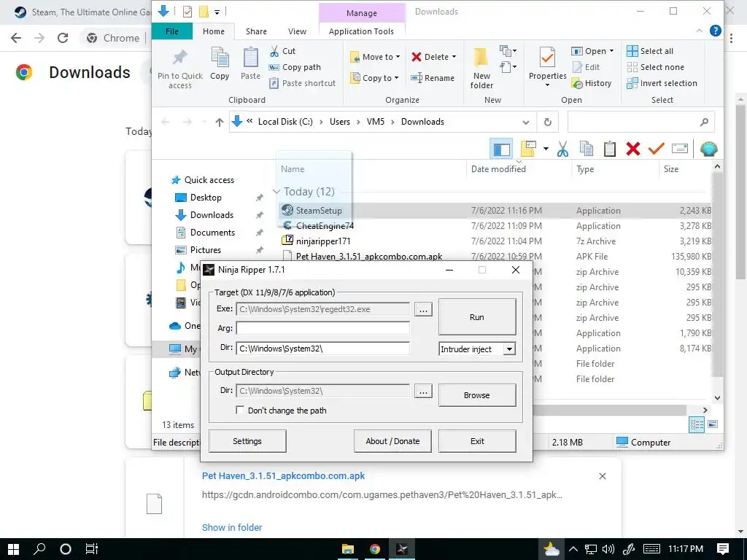Switch to the Share ribbon tab
This screenshot has height=560, width=747.
click(256, 31)
